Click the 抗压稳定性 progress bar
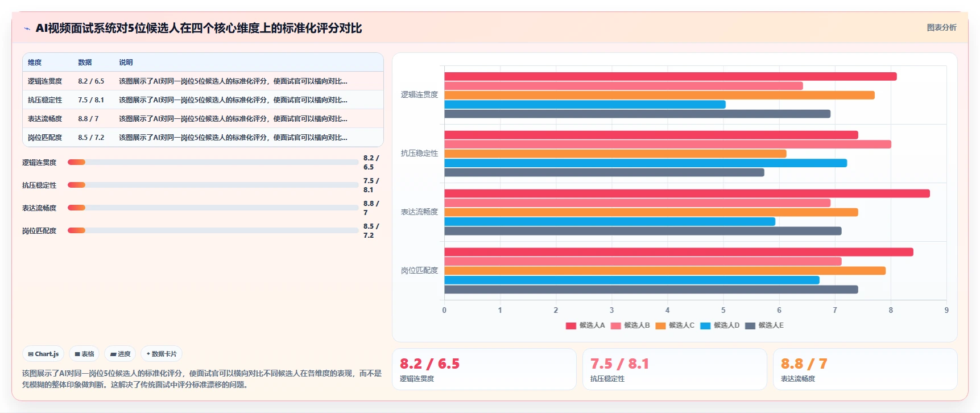This screenshot has width=980, height=413. point(213,185)
